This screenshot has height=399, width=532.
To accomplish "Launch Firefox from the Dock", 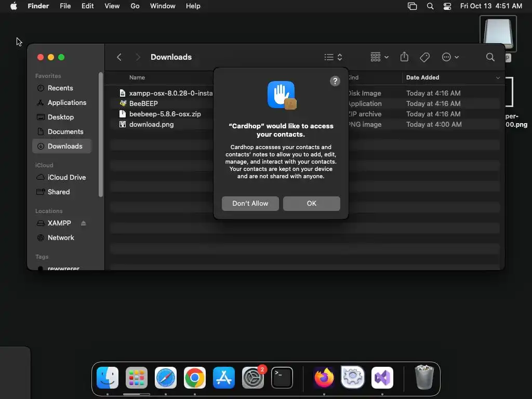I will (324, 378).
